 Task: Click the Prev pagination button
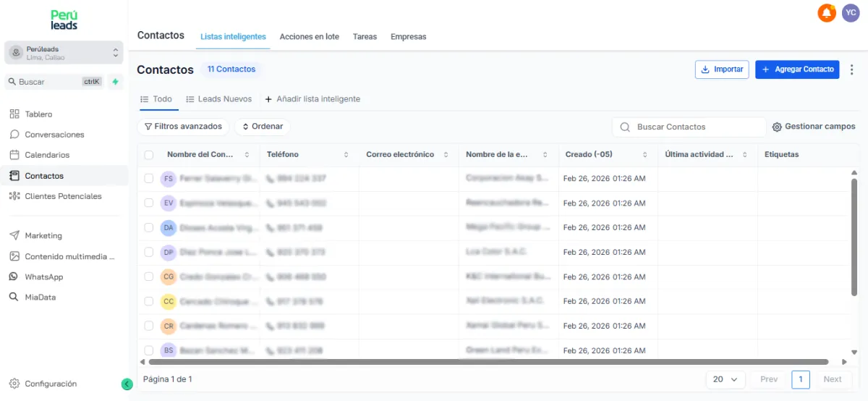[x=769, y=379]
